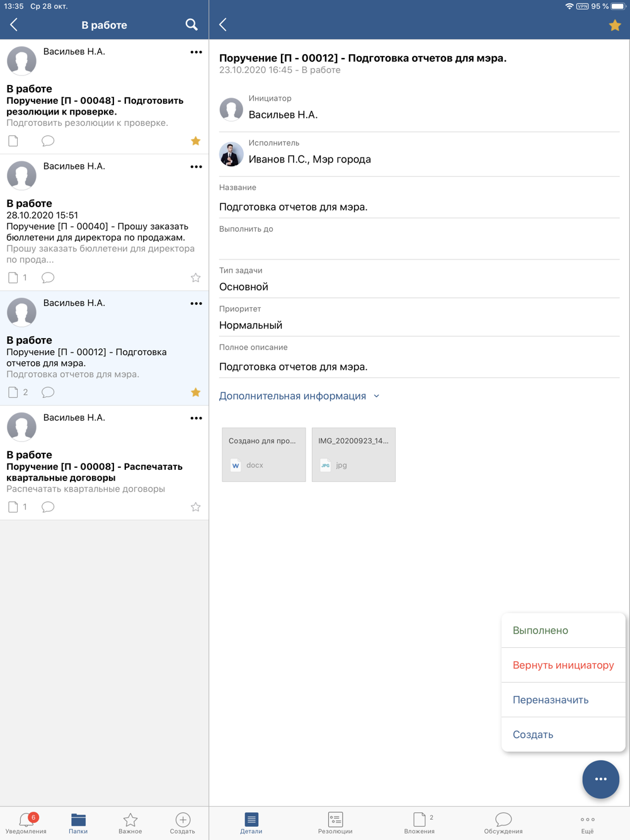Unstar task П-00048 in the list
Image resolution: width=630 pixels, height=840 pixels.
[x=195, y=141]
